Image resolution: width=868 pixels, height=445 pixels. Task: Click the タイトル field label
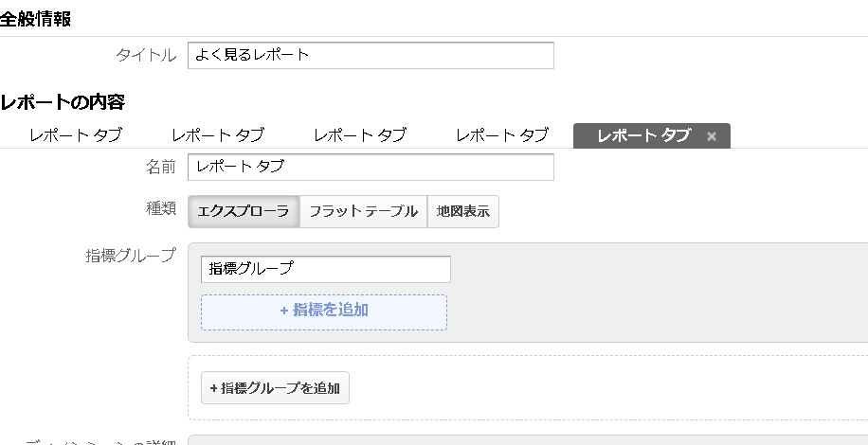(x=146, y=55)
